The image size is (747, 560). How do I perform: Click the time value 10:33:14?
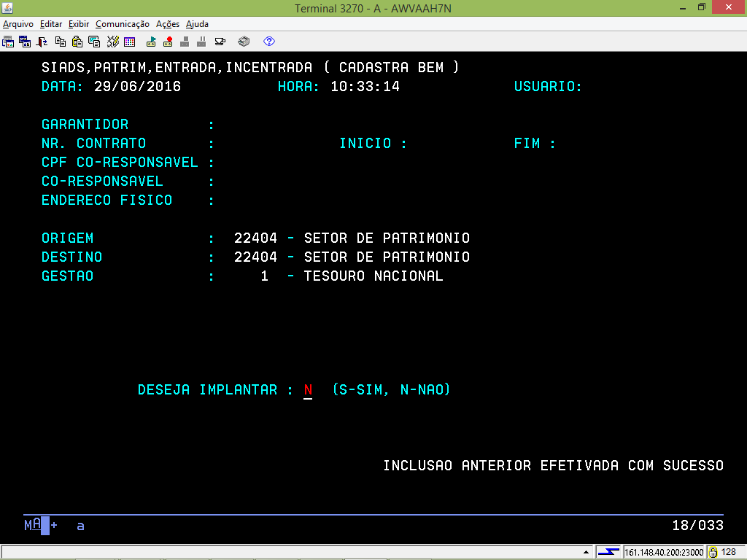(x=365, y=86)
